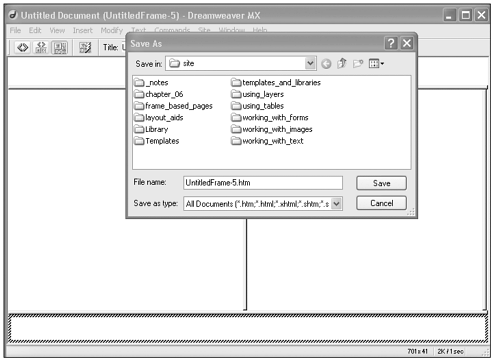Minimize the Dreamweaver MX window
This screenshot has width=495, height=361.
tap(449, 15)
